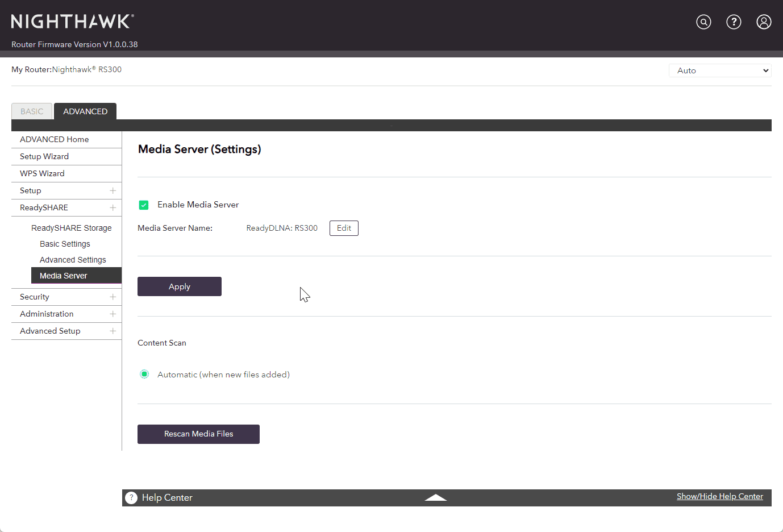This screenshot has height=532, width=783.
Task: Collapse the ReadySHARE section plus icon
Action: [113, 207]
